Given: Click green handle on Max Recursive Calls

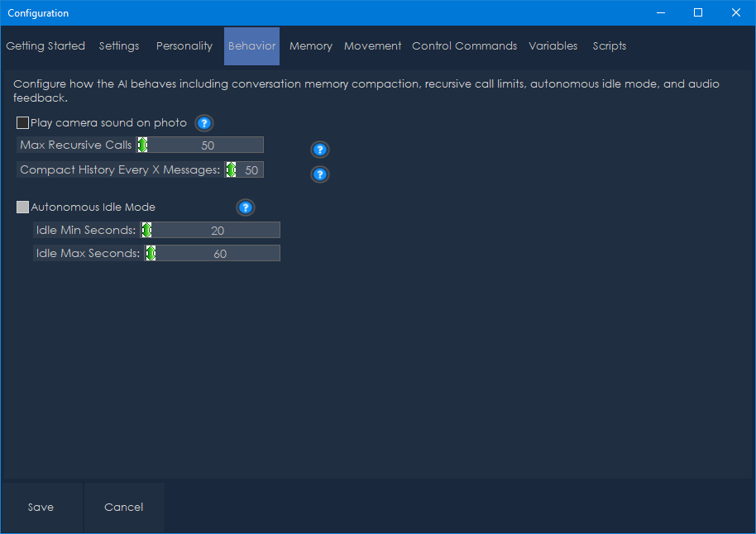Looking at the screenshot, I should click(x=142, y=145).
